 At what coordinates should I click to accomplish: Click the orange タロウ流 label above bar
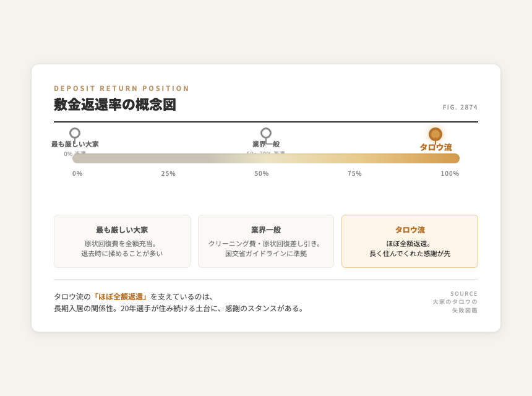[435, 147]
